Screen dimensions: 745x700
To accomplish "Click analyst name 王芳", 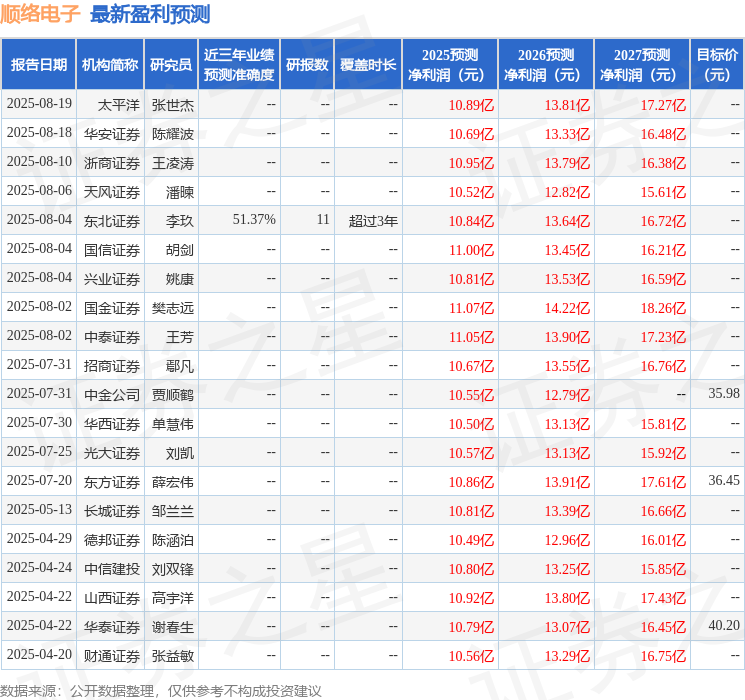I will tap(180, 337).
